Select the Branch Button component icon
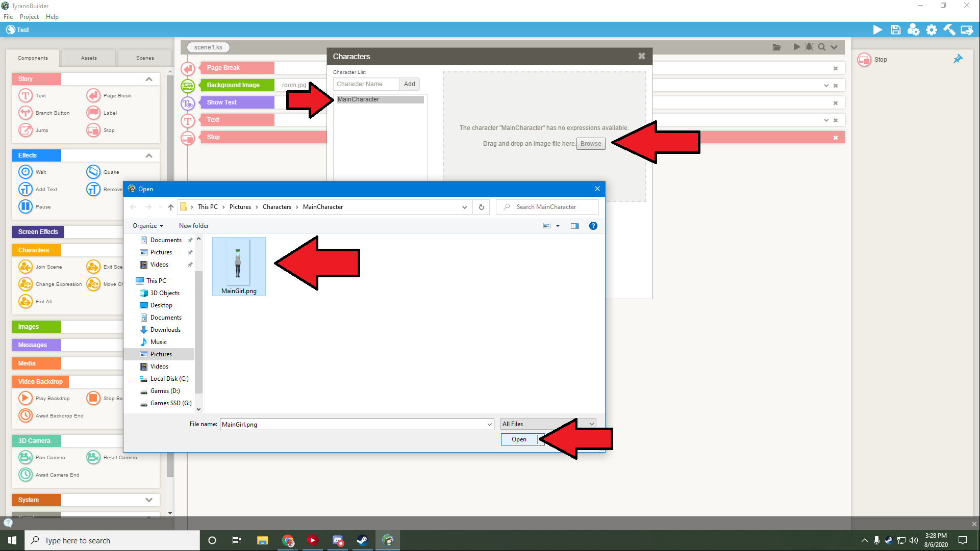Viewport: 980px width, 551px height. click(x=26, y=113)
